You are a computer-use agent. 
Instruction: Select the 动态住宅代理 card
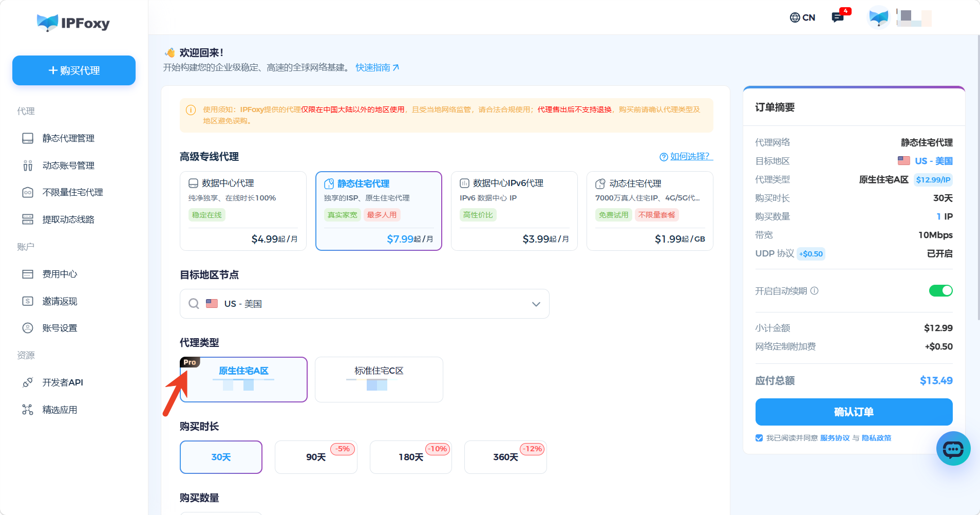[650, 211]
